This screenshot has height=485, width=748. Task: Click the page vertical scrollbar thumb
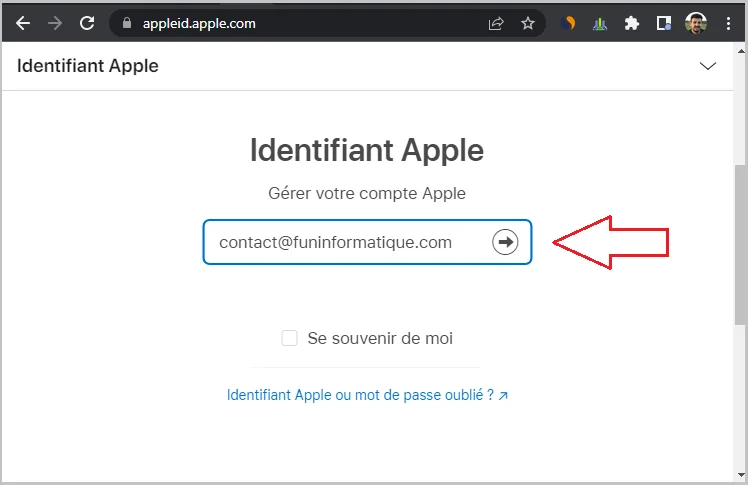point(740,244)
